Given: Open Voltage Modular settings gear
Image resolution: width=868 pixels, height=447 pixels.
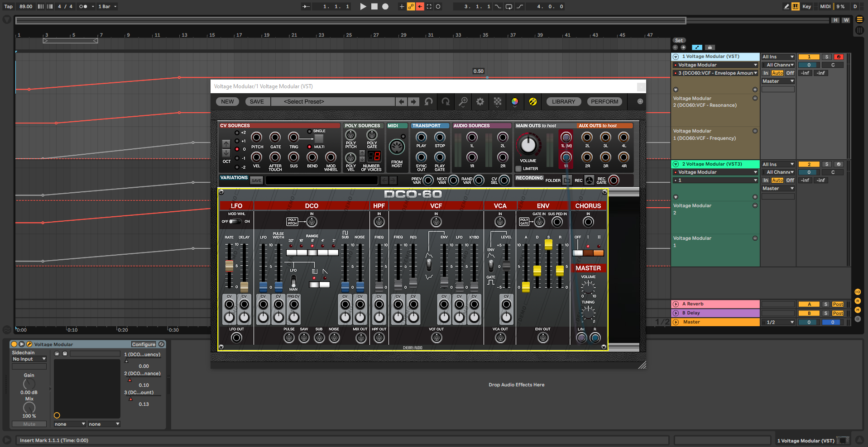Looking at the screenshot, I should click(480, 102).
